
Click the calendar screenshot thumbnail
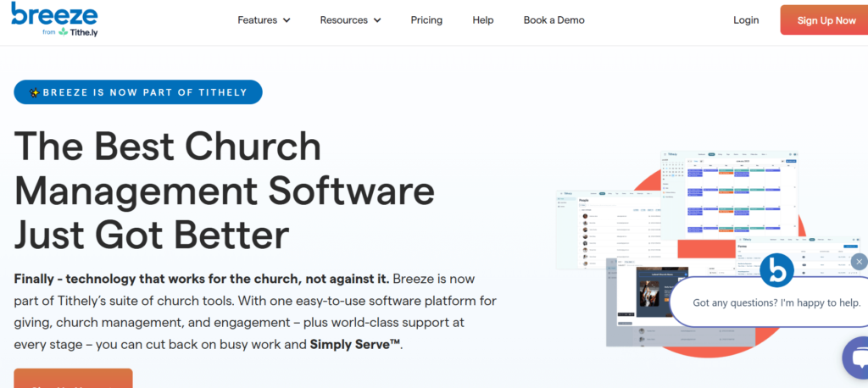coord(730,194)
